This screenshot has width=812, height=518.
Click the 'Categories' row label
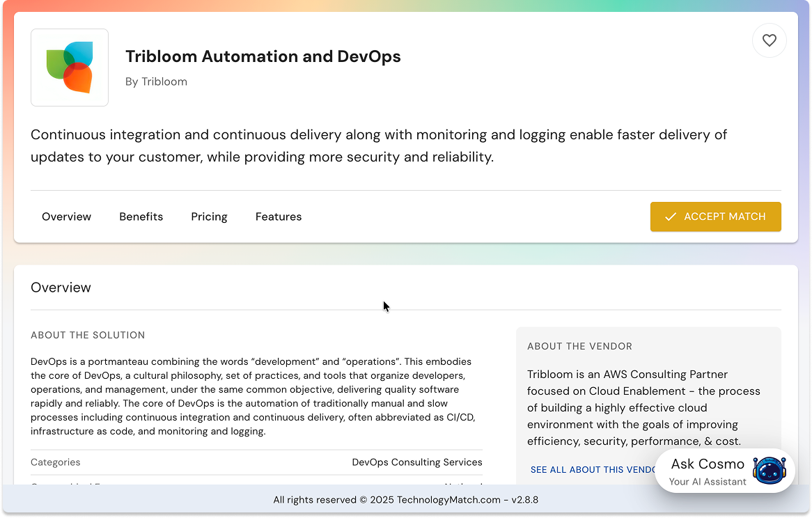pyautogui.click(x=56, y=462)
